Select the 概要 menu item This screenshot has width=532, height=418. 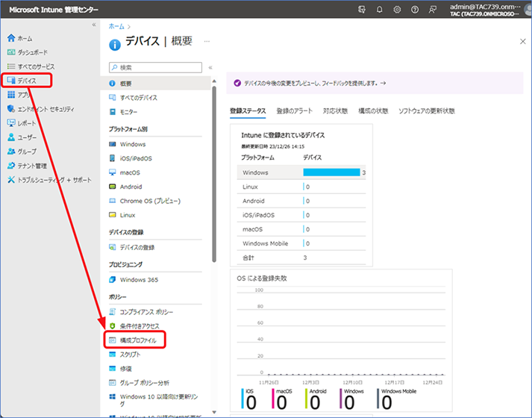(x=155, y=84)
